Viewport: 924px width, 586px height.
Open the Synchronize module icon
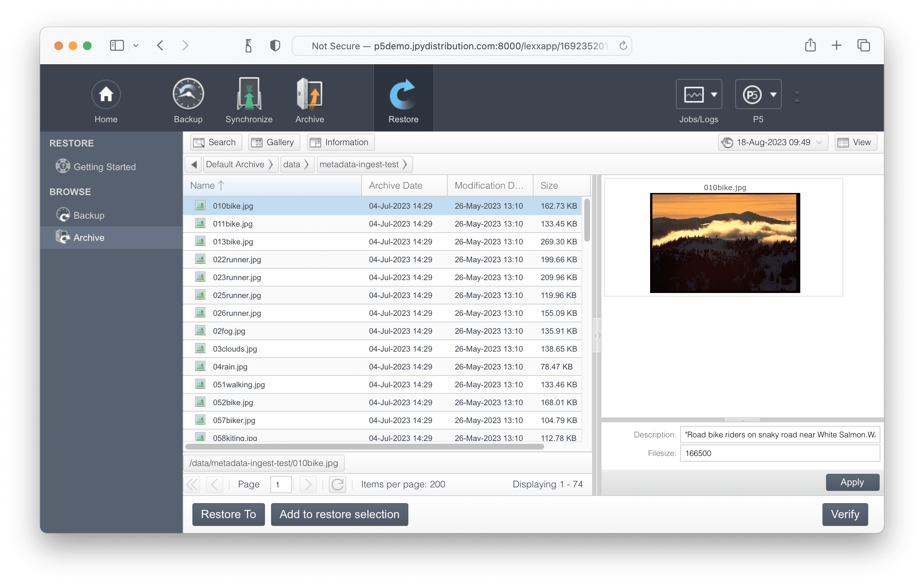249,94
